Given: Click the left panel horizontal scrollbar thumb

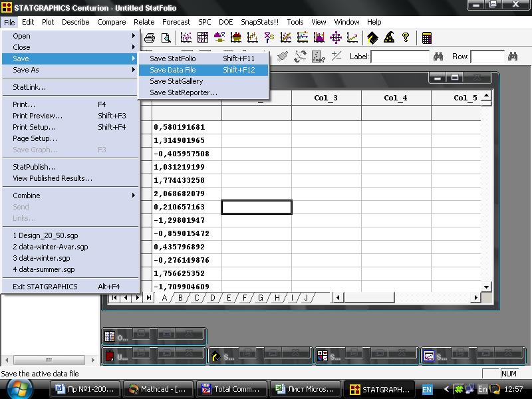Looking at the screenshot, I should [49, 360].
